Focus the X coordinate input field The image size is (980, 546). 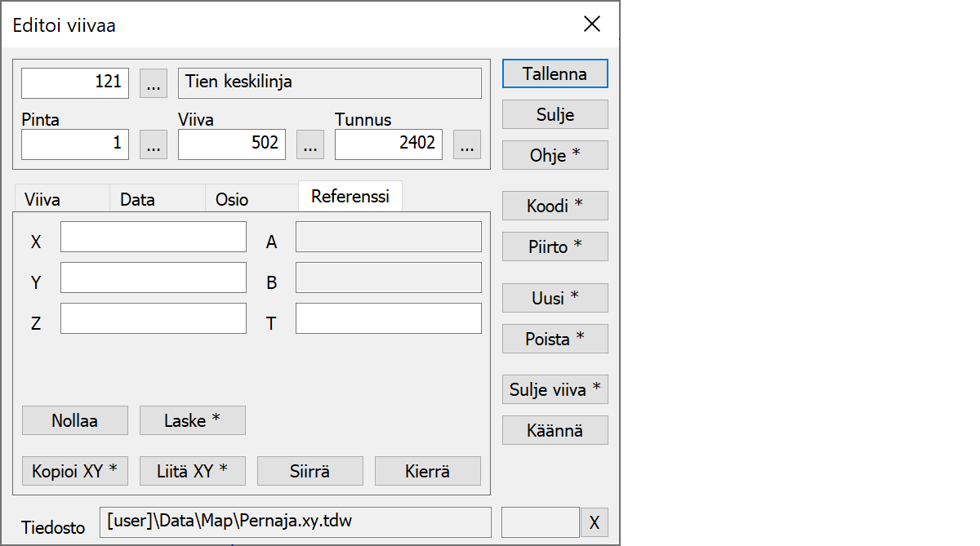pyautogui.click(x=154, y=237)
